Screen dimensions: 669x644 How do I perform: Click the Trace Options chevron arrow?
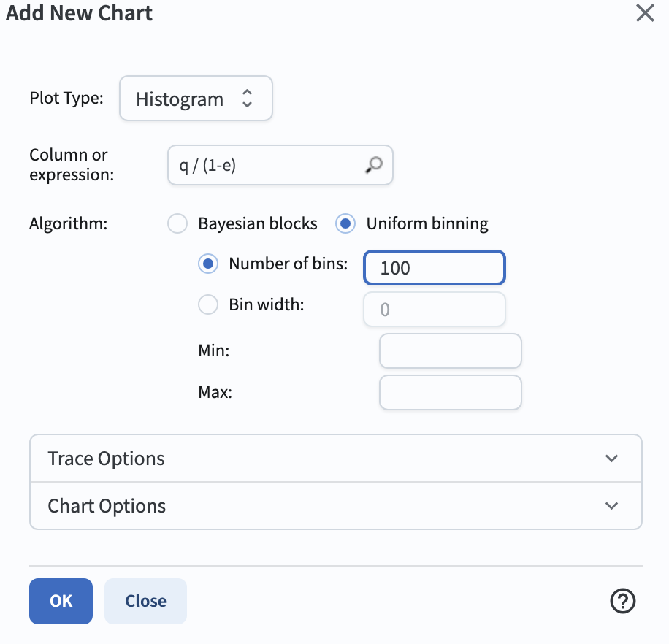(x=611, y=459)
